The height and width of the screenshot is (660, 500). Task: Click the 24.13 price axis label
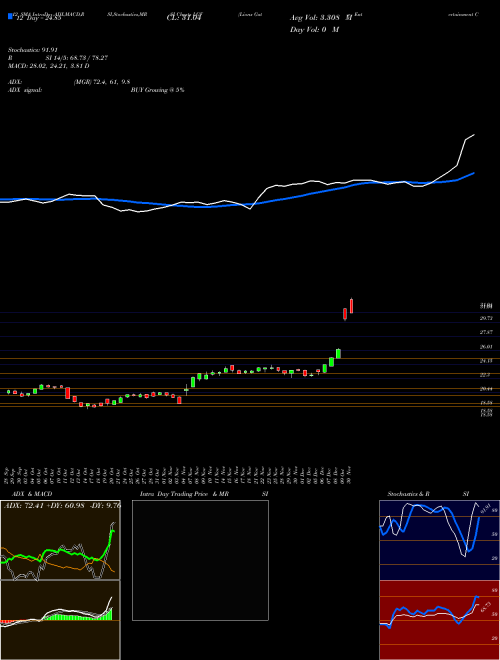[486, 361]
